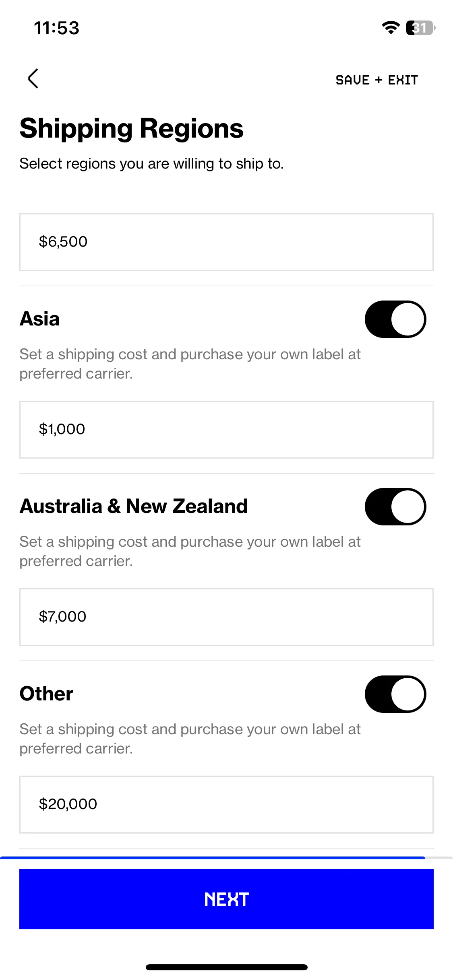Edit the $1,000 Asia shipping cost
The height and width of the screenshot is (980, 453).
pyautogui.click(x=226, y=430)
